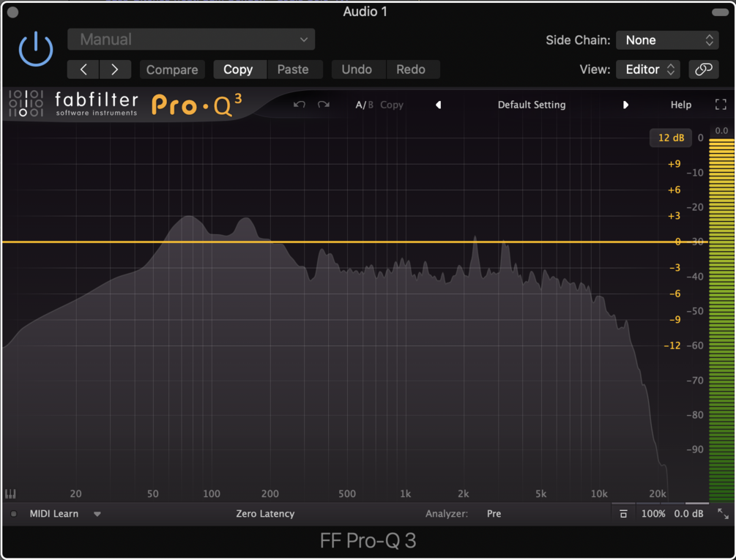Toggle the A/B state switch

pyautogui.click(x=364, y=105)
